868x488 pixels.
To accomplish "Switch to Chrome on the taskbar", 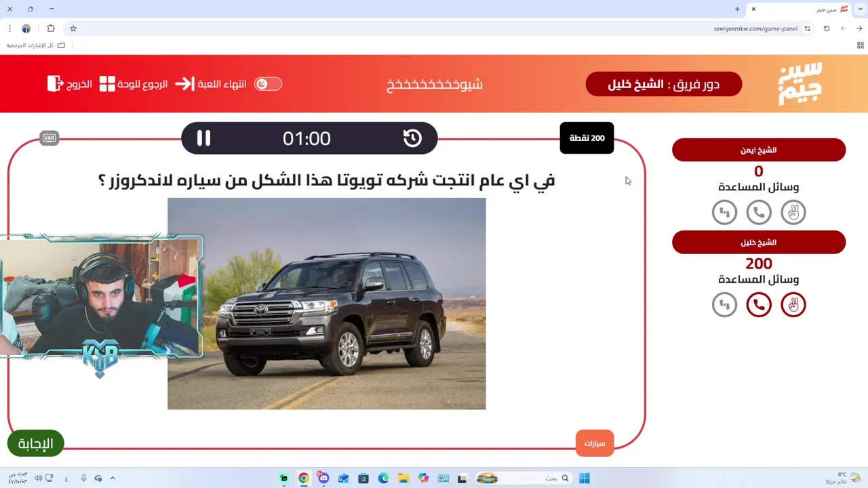I will (303, 478).
